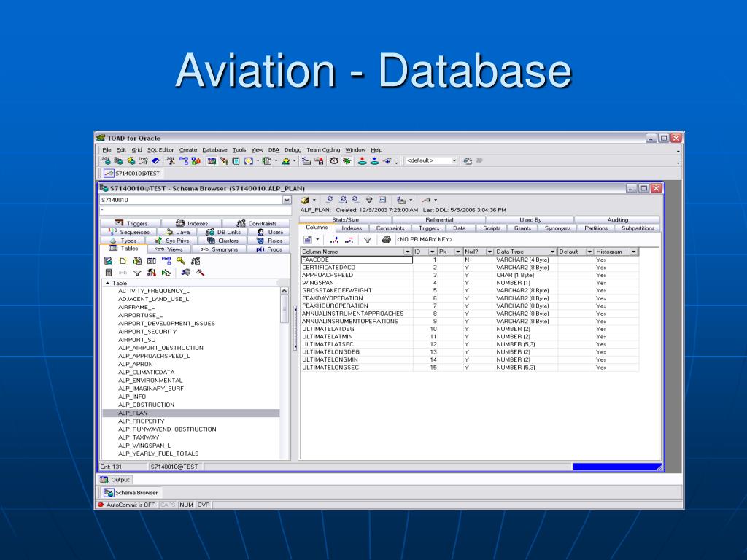Click the hammer icon in Tables toolbar
This screenshot has width=747, height=560.
200,273
